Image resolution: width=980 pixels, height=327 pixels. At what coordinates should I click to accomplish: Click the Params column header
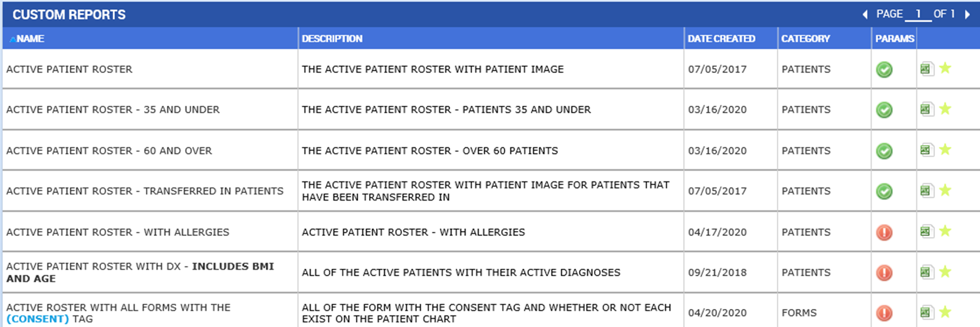pyautogui.click(x=895, y=39)
